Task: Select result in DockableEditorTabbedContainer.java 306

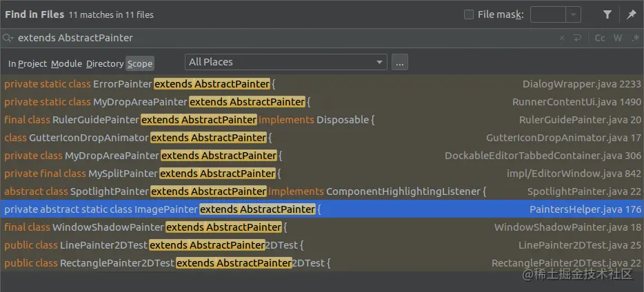Action: (322, 156)
